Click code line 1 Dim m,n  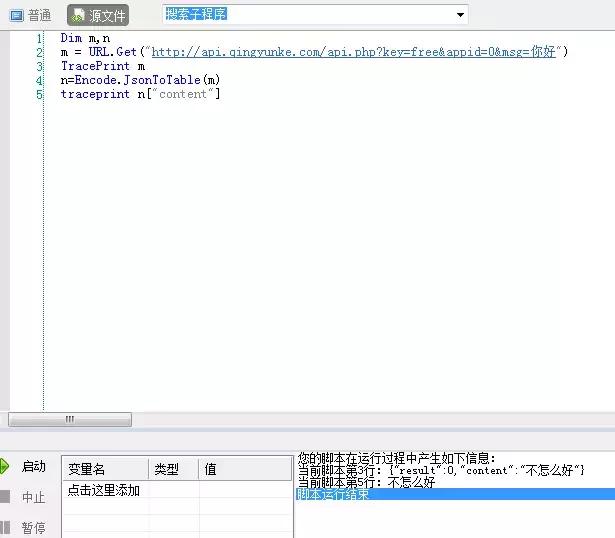(x=85, y=38)
